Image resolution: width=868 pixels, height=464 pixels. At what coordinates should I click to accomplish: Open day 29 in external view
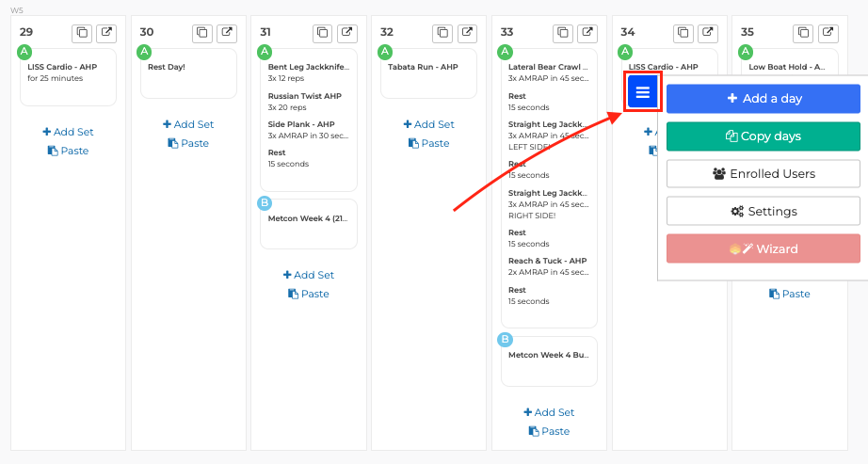click(106, 33)
